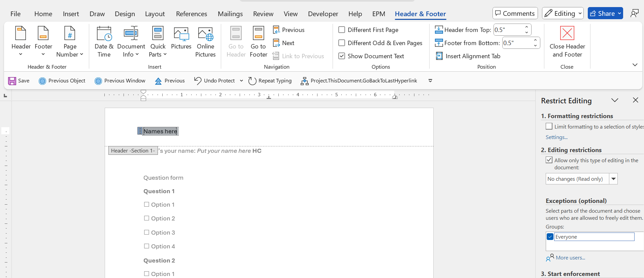
Task: Uncheck Everyone group exception
Action: (550, 237)
